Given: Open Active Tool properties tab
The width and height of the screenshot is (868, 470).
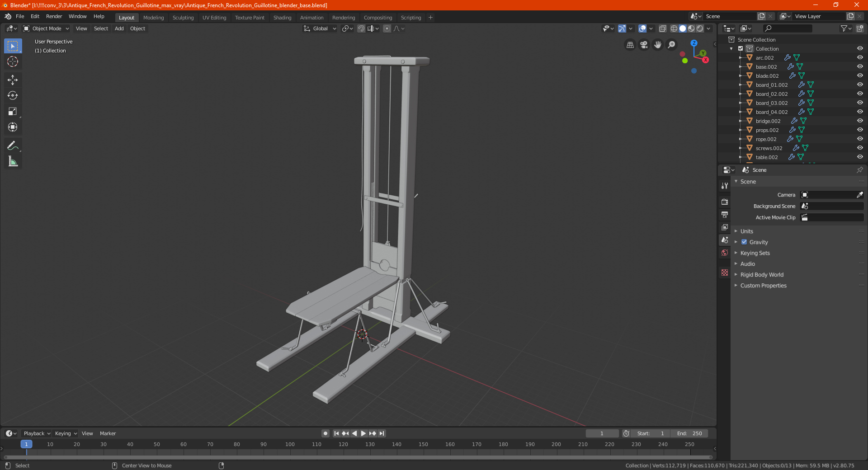Looking at the screenshot, I should [725, 186].
